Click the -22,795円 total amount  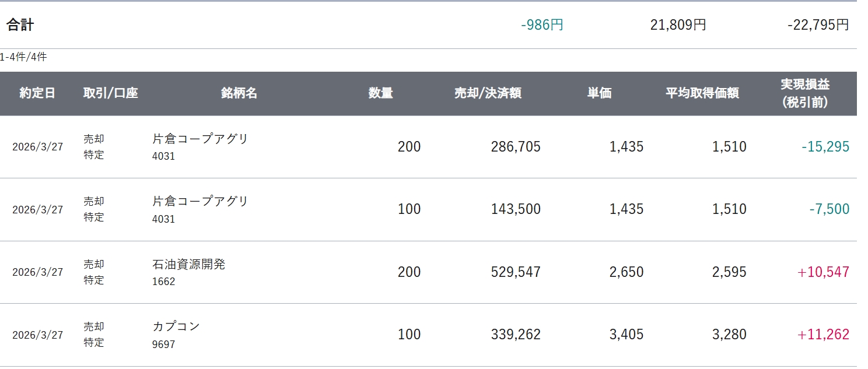(818, 25)
